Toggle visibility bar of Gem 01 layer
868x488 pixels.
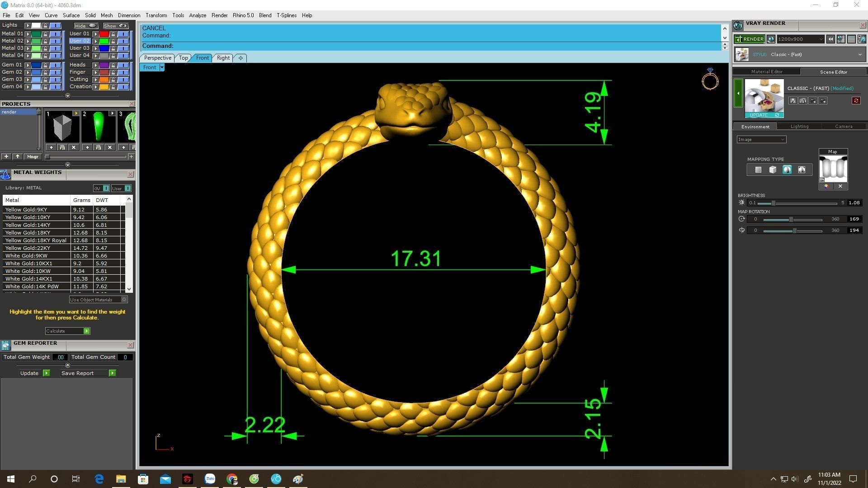point(56,65)
